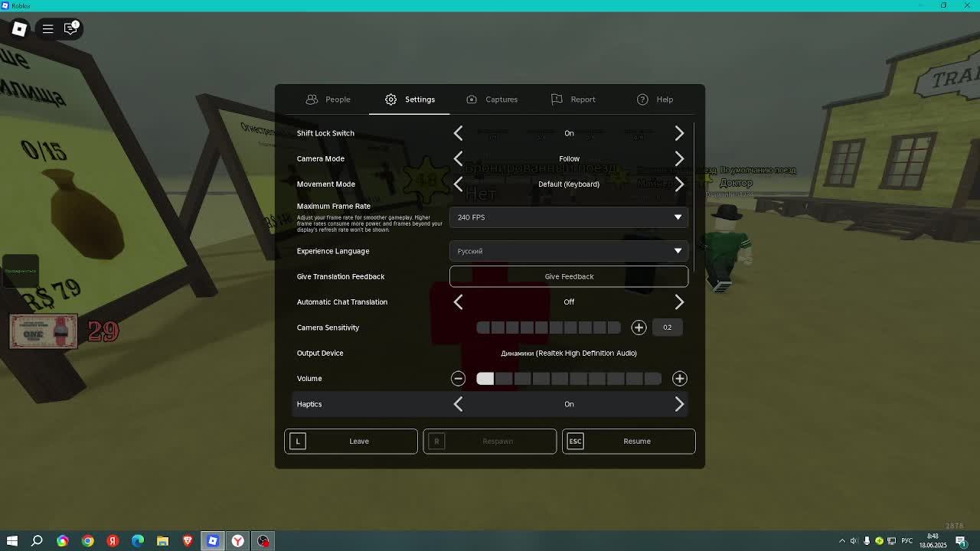This screenshot has height=551, width=980.
Task: Click the Leave button
Action: [351, 441]
